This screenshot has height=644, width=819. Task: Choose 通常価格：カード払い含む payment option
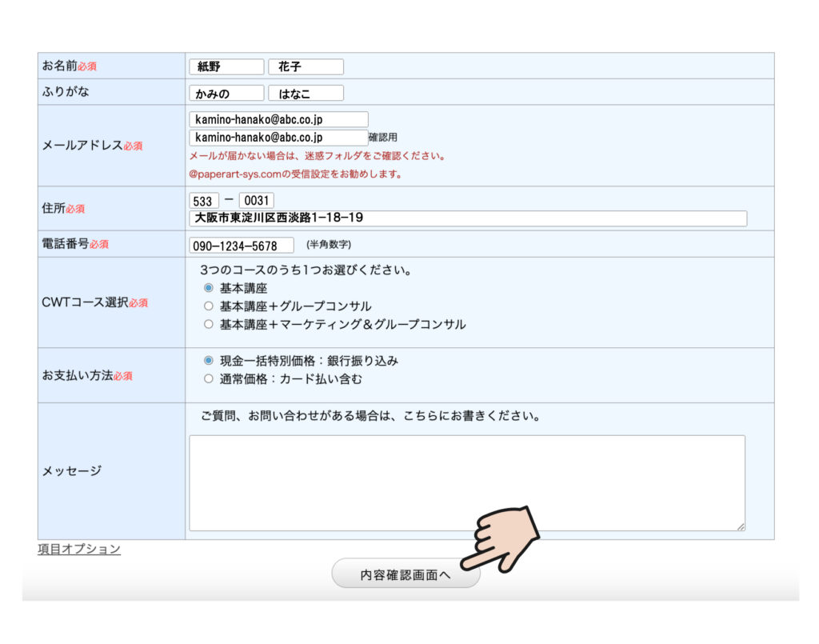[x=209, y=379]
